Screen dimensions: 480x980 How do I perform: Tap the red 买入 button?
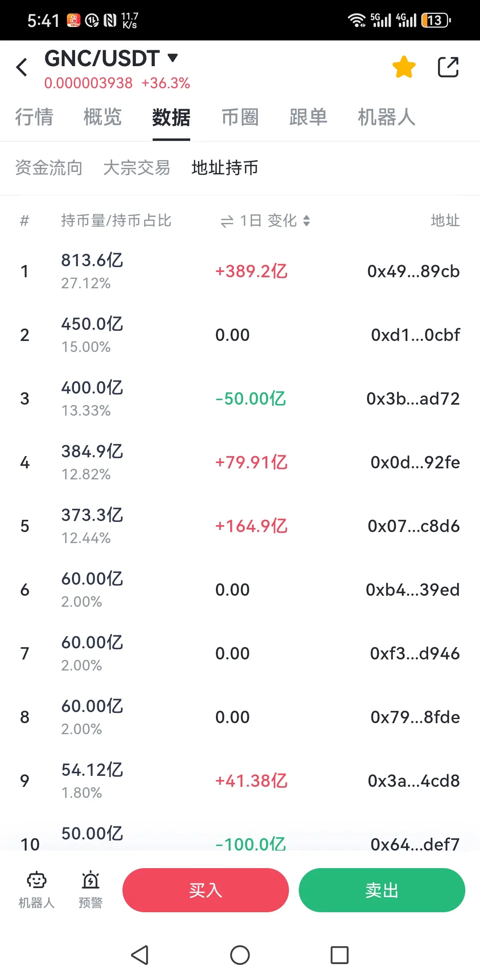tap(206, 890)
